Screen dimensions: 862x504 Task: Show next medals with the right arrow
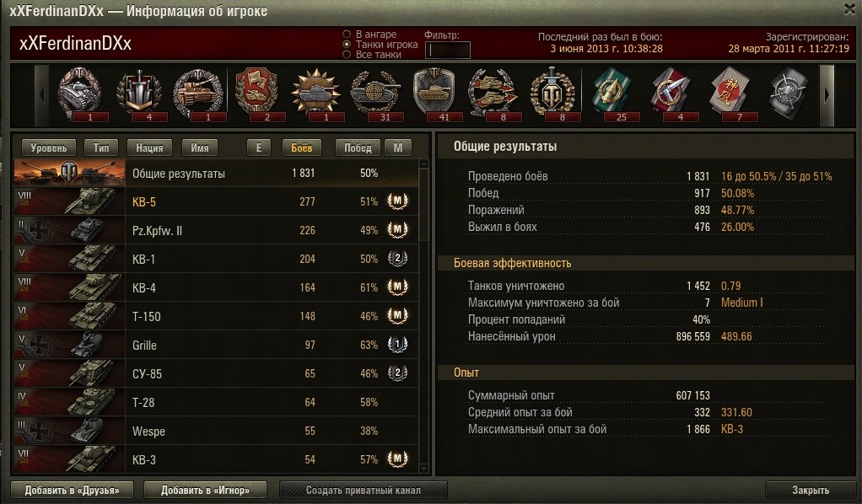pyautogui.click(x=827, y=95)
